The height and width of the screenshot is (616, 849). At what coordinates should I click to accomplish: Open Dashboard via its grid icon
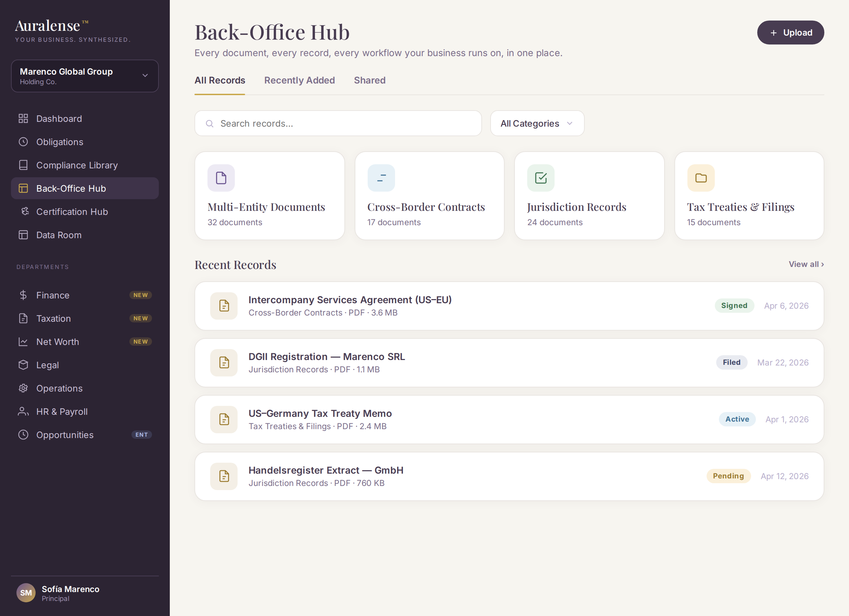pyautogui.click(x=23, y=119)
